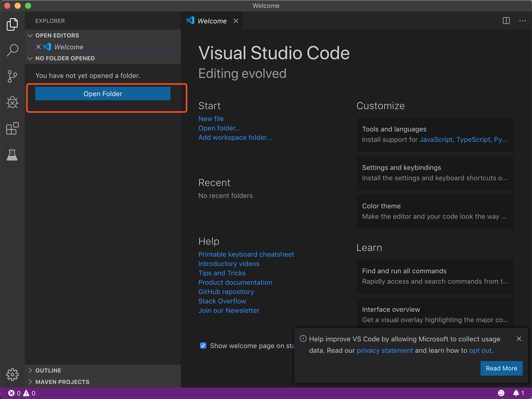Click the info icon in the notification
The width and height of the screenshot is (532, 399).
303,338
